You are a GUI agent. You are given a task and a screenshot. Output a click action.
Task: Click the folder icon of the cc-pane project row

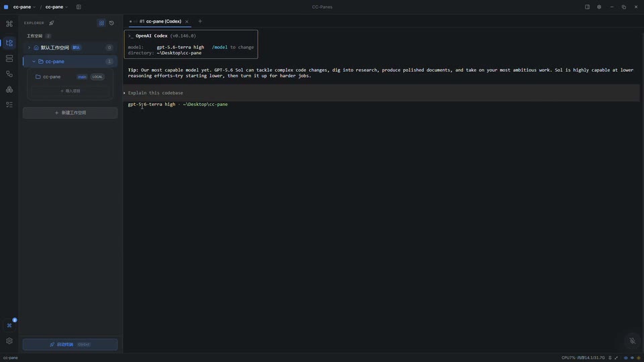pyautogui.click(x=38, y=76)
